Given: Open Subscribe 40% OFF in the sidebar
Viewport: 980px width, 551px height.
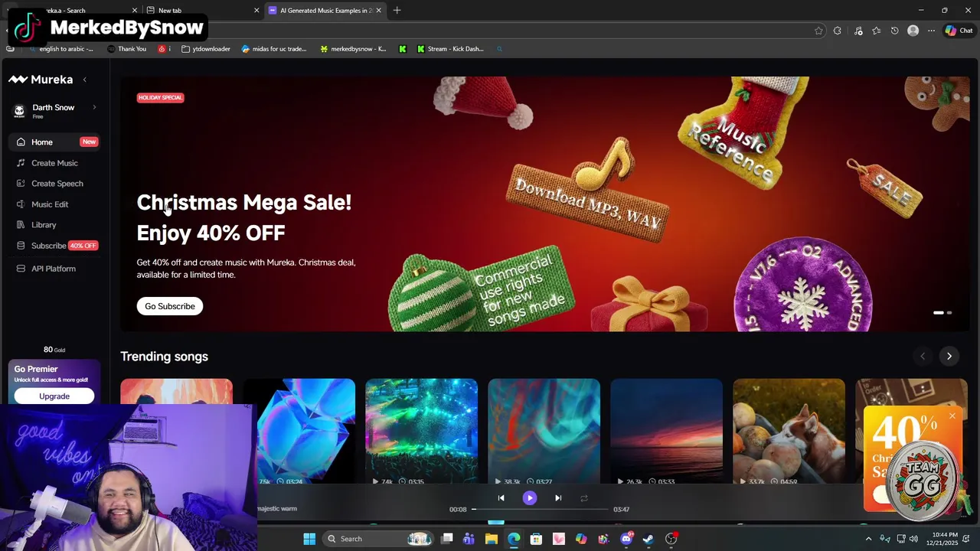Looking at the screenshot, I should pyautogui.click(x=54, y=246).
